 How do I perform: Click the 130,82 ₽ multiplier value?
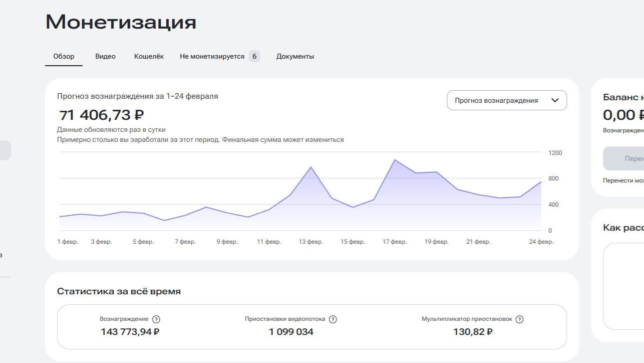pyautogui.click(x=473, y=332)
